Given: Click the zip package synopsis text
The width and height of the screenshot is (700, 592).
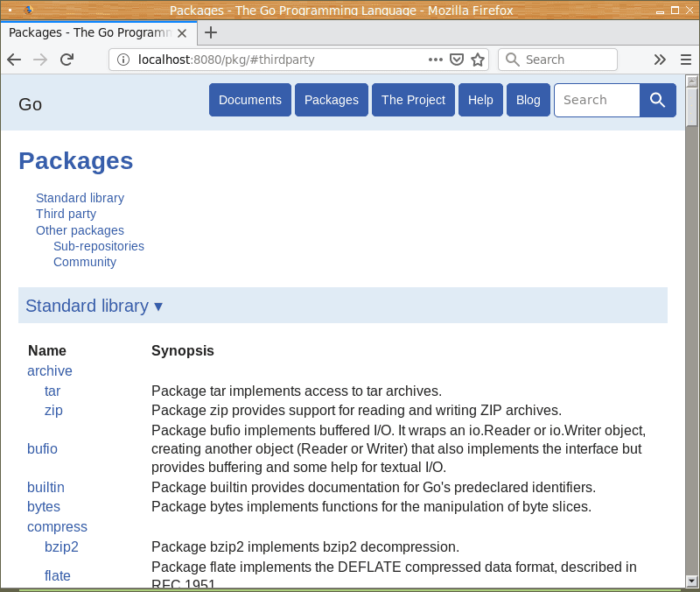Looking at the screenshot, I should coord(357,410).
